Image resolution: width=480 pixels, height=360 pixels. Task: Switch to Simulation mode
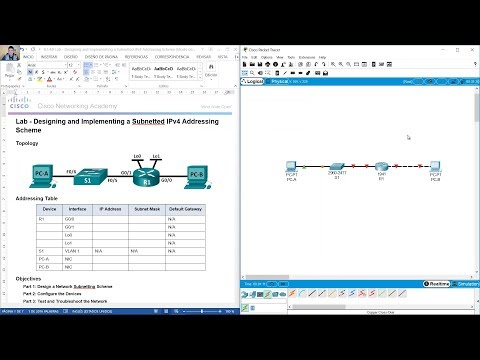[465, 284]
